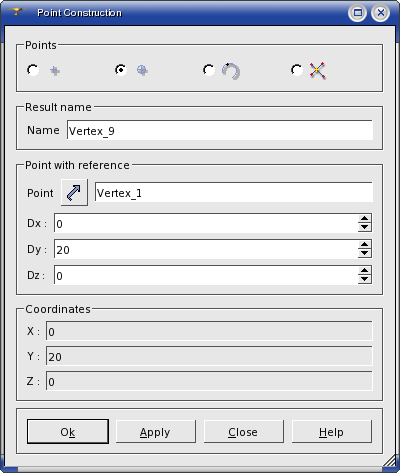Viewport: 400px width, 473px height.
Task: Click the Apply button
Action: [x=155, y=432]
